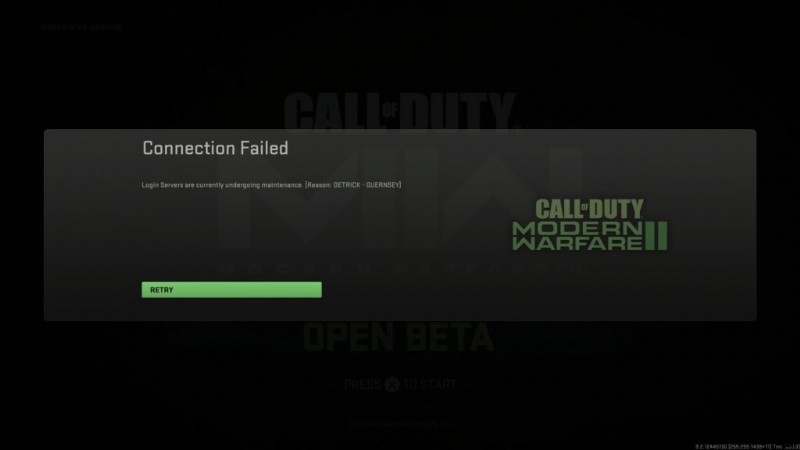Click the Reason: label in error message
The width and height of the screenshot is (800, 450).
tap(319, 185)
